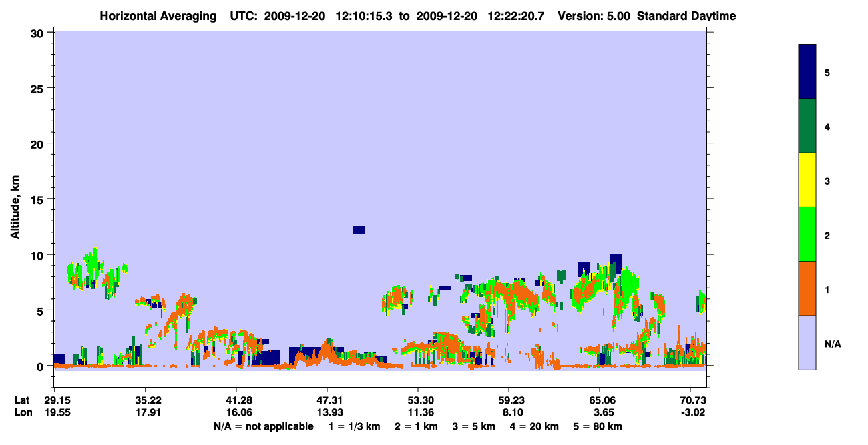Viewport: 868px width, 445px height.
Task: Click the '2 = 1 km' legend text
Action: coord(415,426)
